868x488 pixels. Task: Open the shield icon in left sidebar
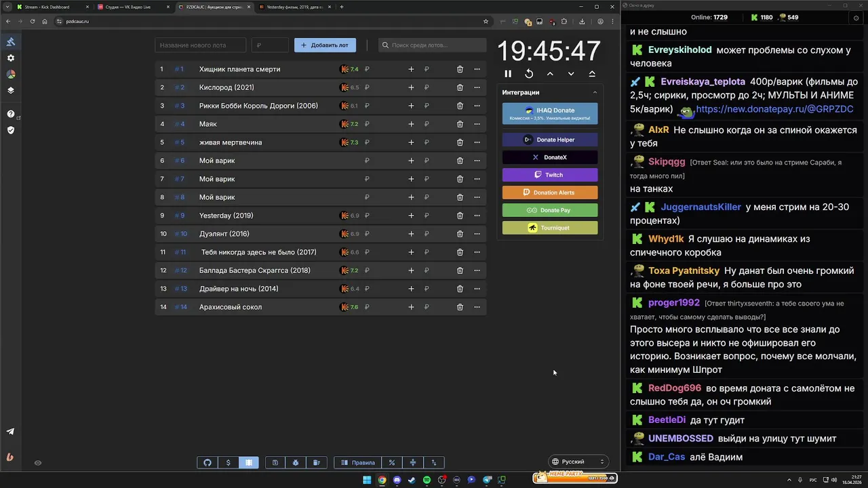click(11, 129)
